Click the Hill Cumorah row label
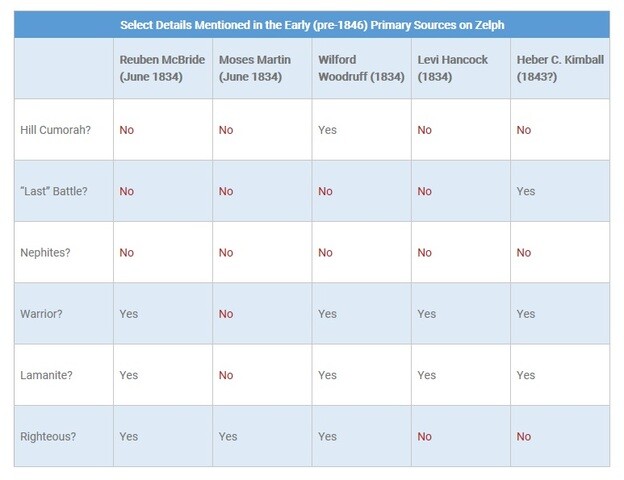624x480 pixels. pyautogui.click(x=53, y=130)
